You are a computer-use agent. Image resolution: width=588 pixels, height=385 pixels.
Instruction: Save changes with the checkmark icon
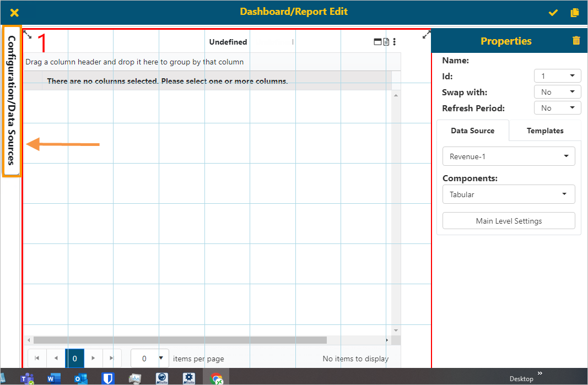(553, 12)
